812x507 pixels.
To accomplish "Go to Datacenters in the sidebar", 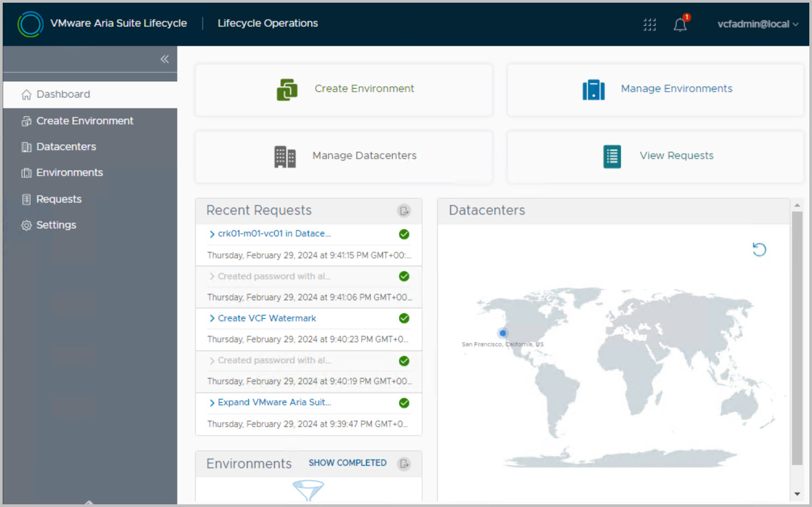I will pos(66,147).
